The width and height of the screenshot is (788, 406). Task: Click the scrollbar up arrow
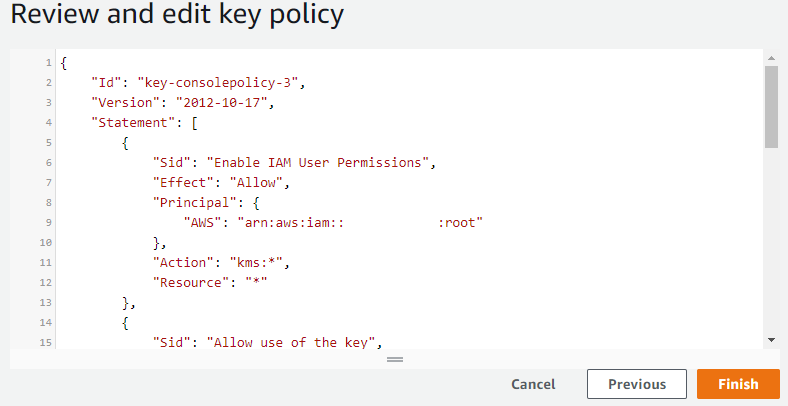(x=771, y=58)
